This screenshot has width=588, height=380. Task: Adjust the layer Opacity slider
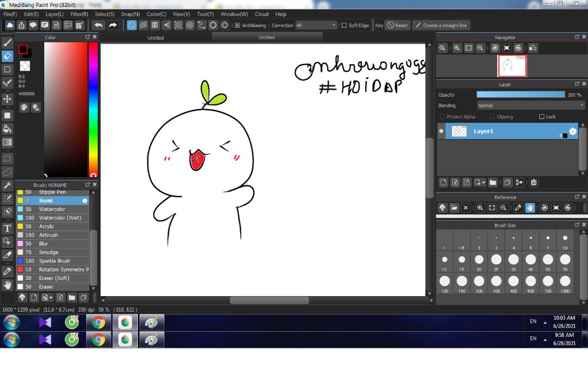click(520, 95)
